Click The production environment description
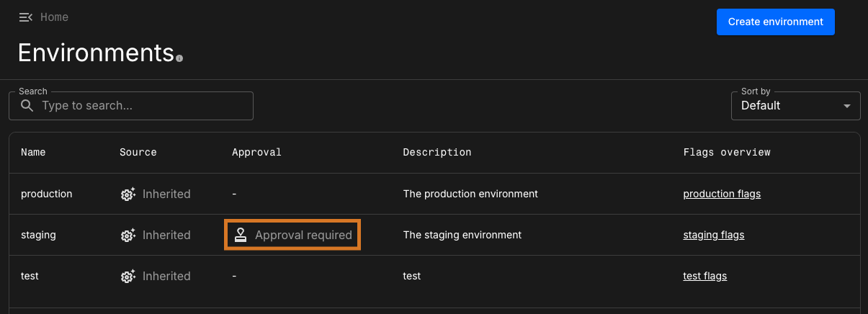The image size is (868, 314). click(470, 194)
